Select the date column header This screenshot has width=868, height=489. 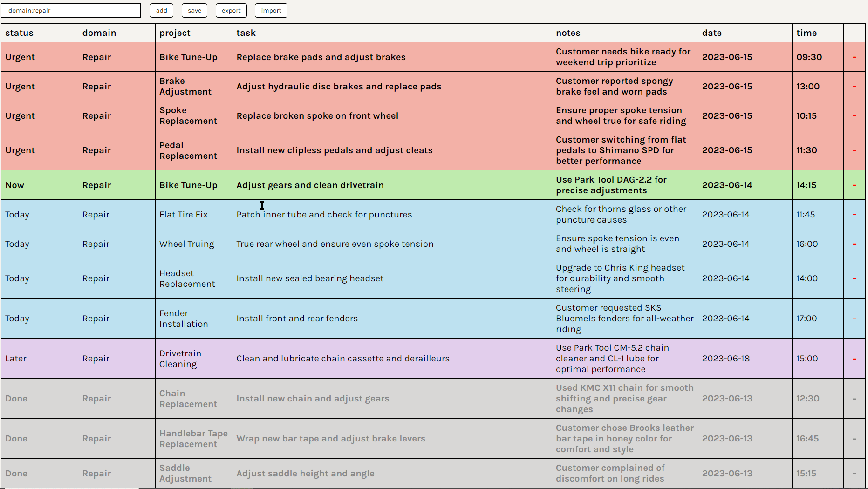tap(711, 33)
